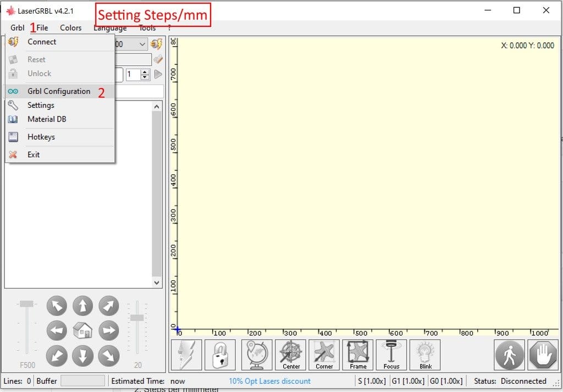Open the File menu
563x392 pixels.
click(42, 27)
